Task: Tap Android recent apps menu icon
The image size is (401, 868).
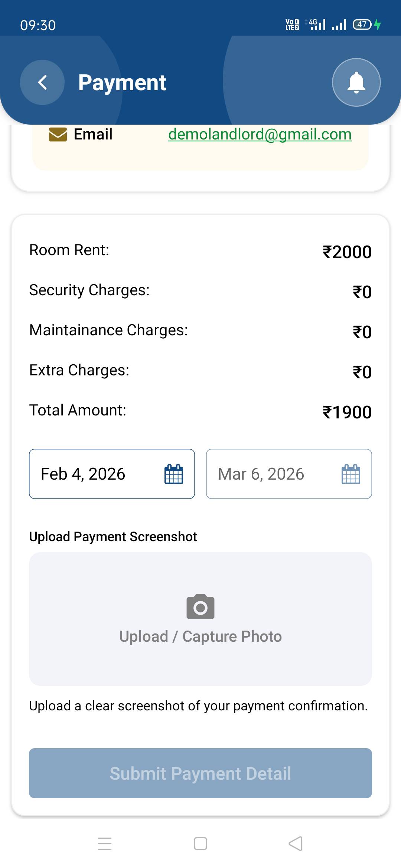Action: (105, 844)
